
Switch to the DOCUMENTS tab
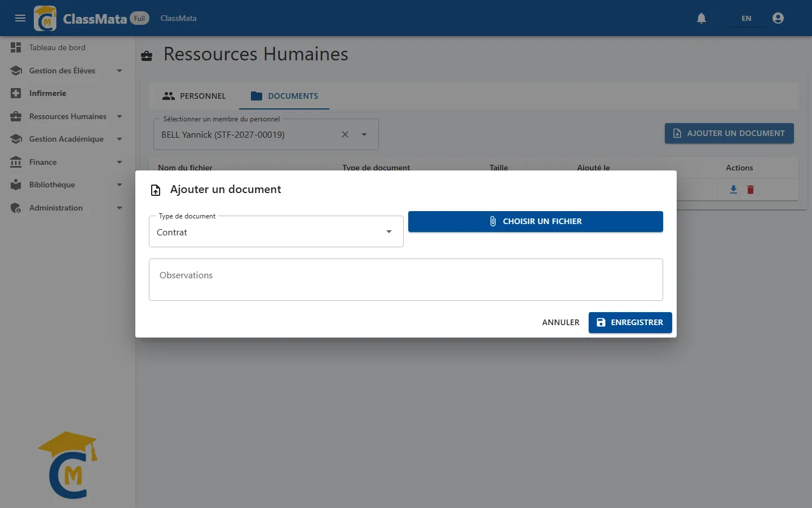[284, 96]
